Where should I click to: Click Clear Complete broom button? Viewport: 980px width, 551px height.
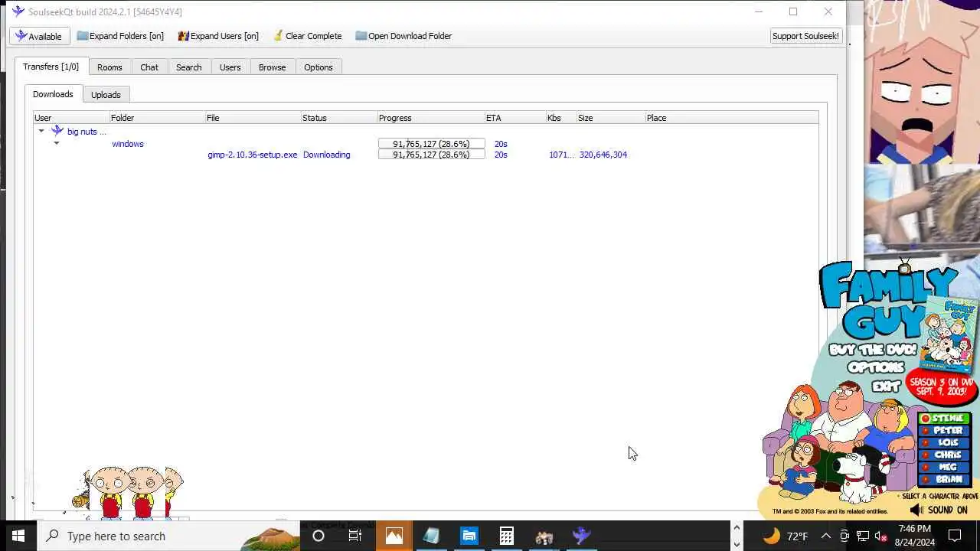308,36
